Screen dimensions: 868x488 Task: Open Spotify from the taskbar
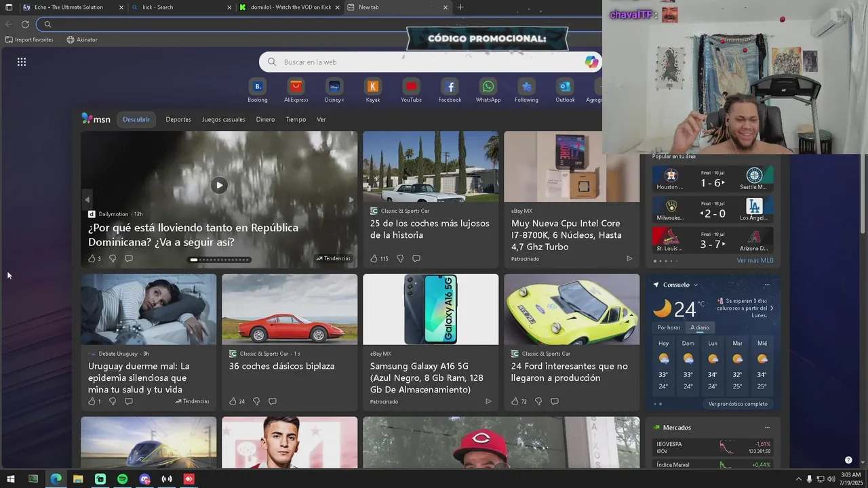coord(122,479)
